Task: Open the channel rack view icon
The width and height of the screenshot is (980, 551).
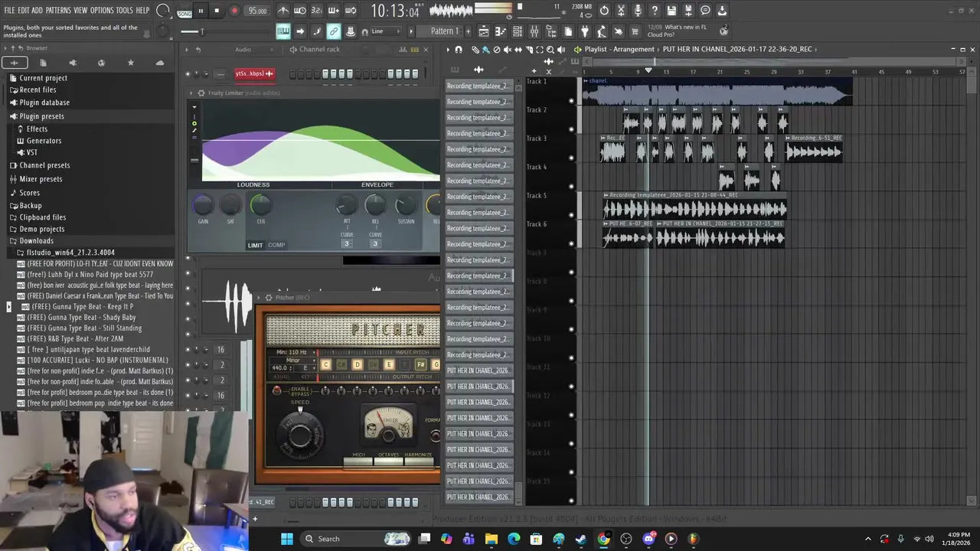Action: pyautogui.click(x=517, y=31)
